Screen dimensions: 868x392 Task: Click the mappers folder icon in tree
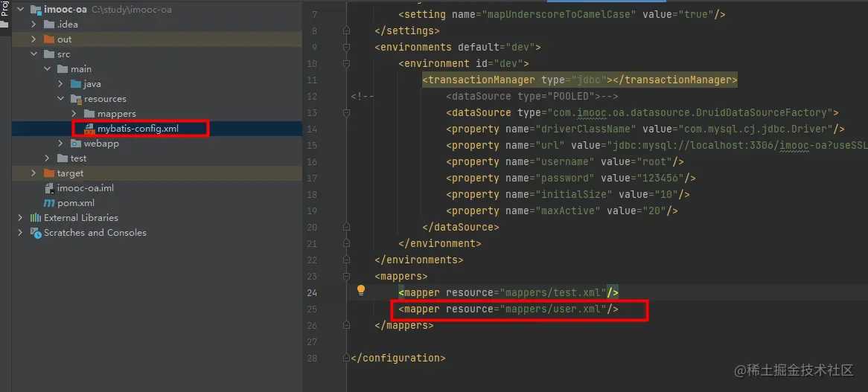[x=89, y=114]
